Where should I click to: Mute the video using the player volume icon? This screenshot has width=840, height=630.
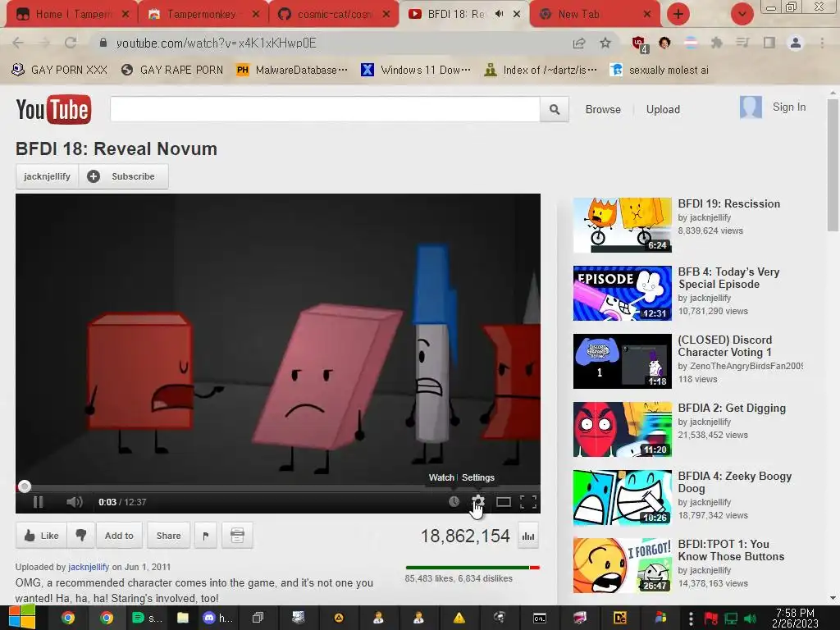[x=74, y=502]
